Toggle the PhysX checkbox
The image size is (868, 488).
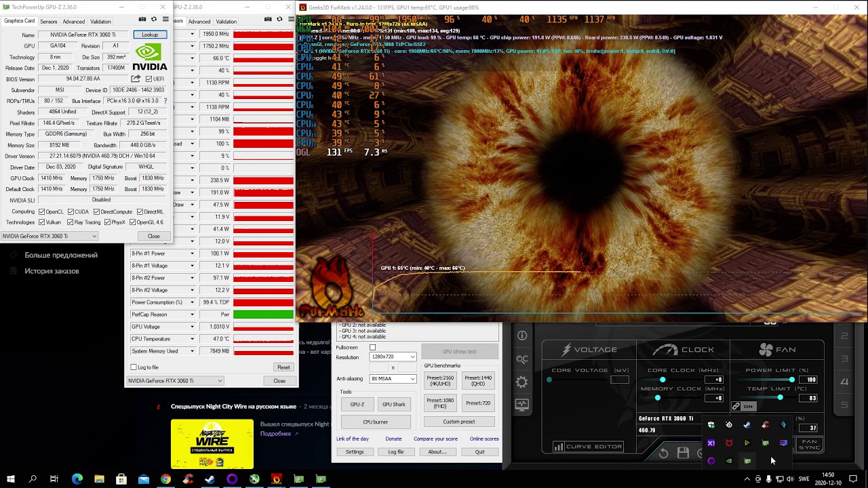[108, 222]
